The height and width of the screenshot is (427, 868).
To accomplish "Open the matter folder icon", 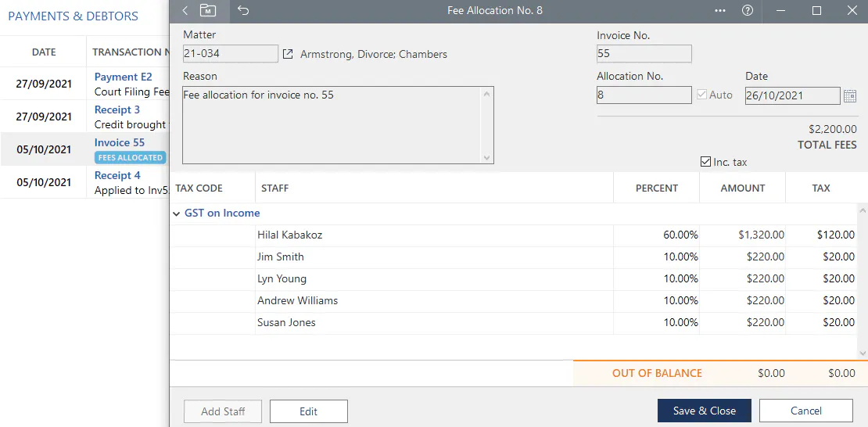I will click(x=208, y=10).
